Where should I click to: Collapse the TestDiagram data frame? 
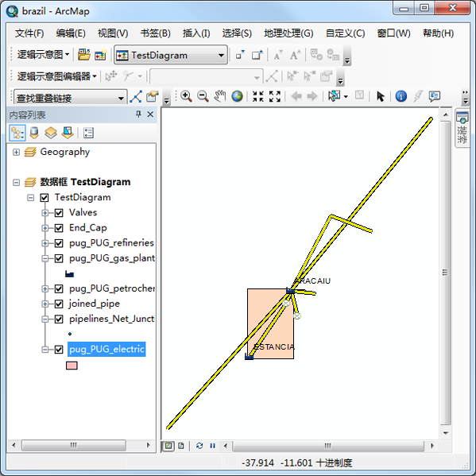[x=17, y=183]
